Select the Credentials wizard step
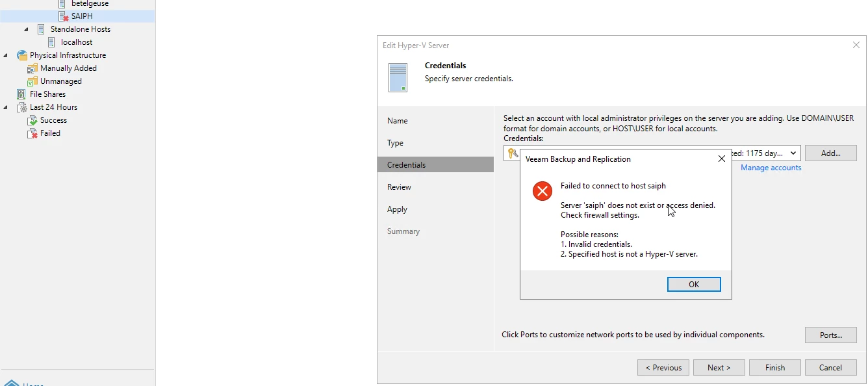868x386 pixels. (435, 165)
